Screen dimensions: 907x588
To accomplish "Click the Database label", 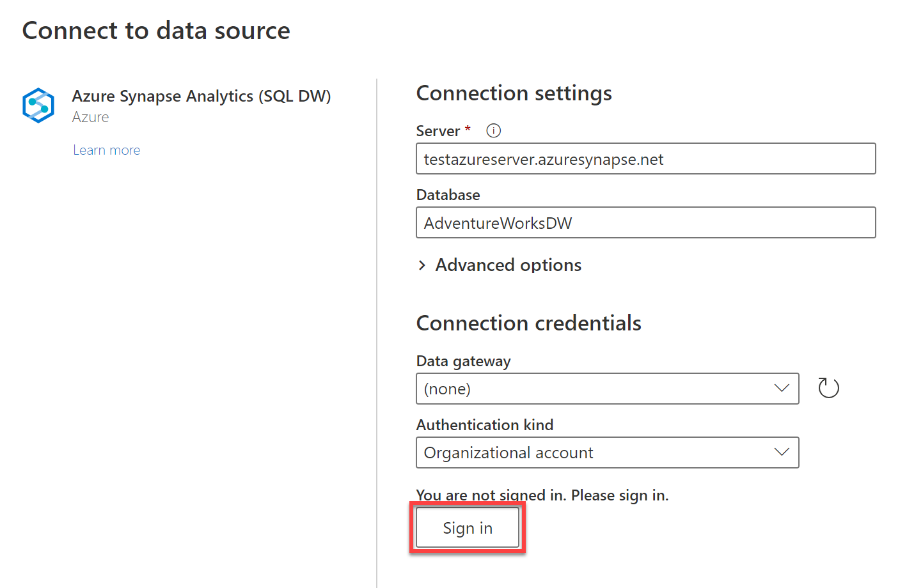I will tap(448, 195).
